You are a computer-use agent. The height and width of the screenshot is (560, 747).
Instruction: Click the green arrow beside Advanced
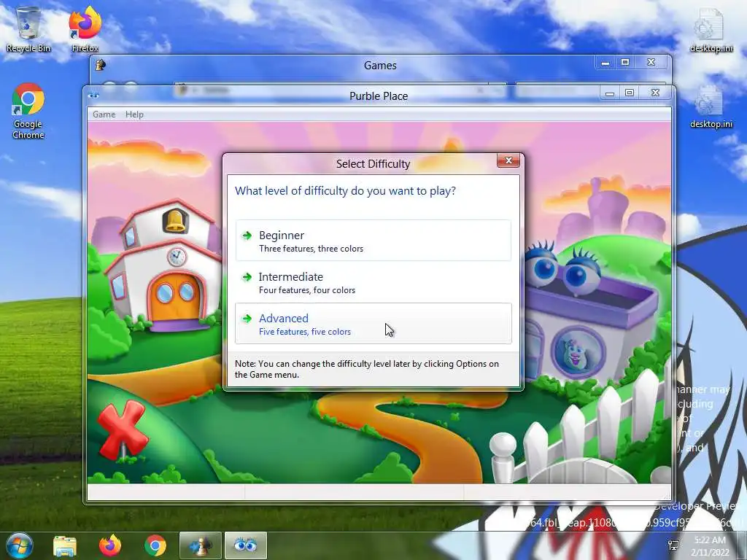(247, 318)
